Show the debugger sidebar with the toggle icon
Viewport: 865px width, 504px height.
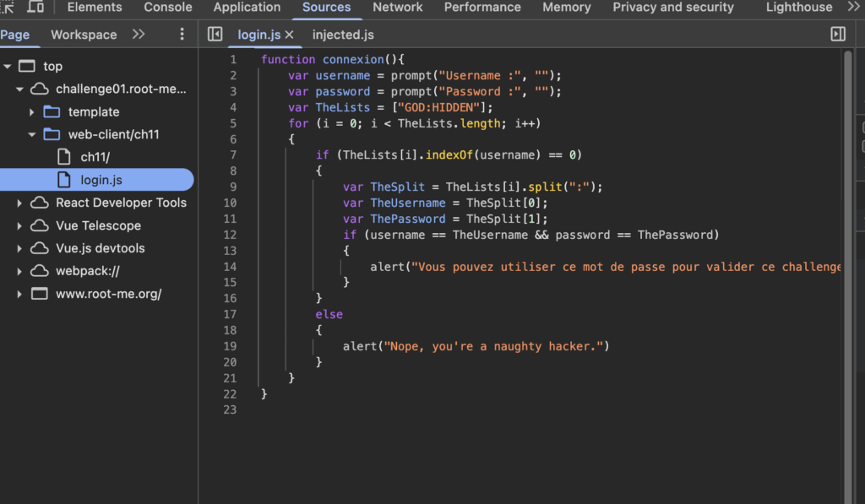(x=838, y=35)
